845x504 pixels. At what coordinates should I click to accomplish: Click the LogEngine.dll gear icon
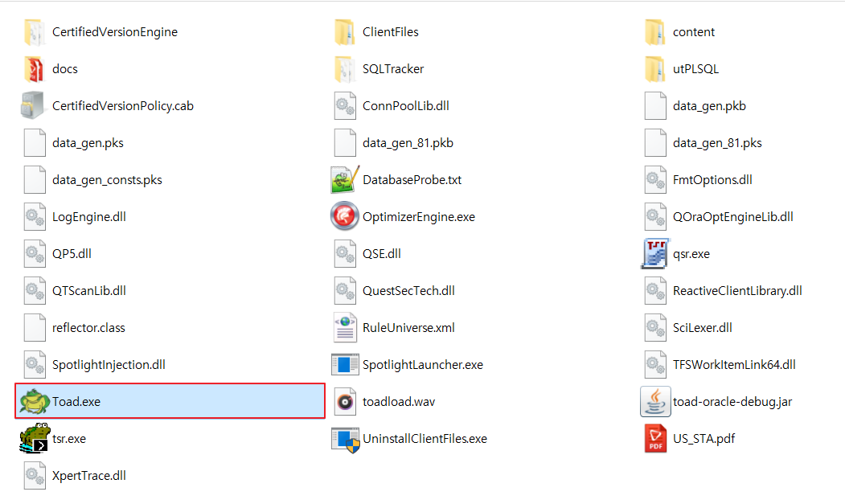(x=35, y=217)
